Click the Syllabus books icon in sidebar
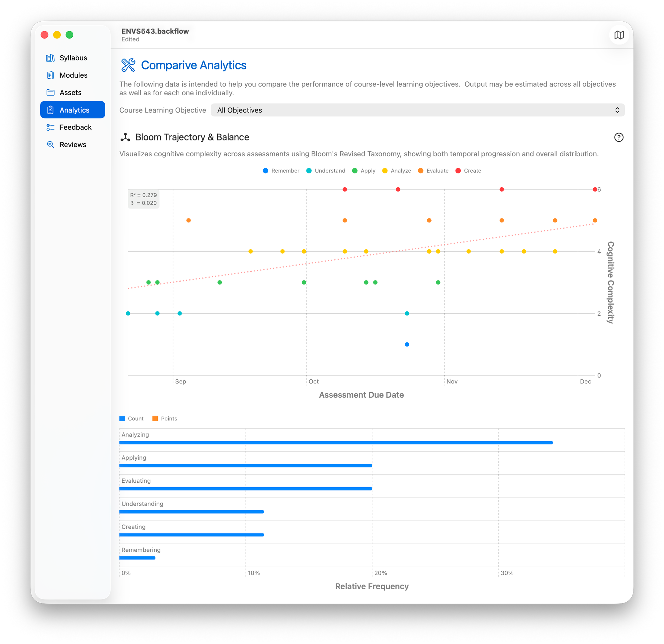 click(x=50, y=58)
